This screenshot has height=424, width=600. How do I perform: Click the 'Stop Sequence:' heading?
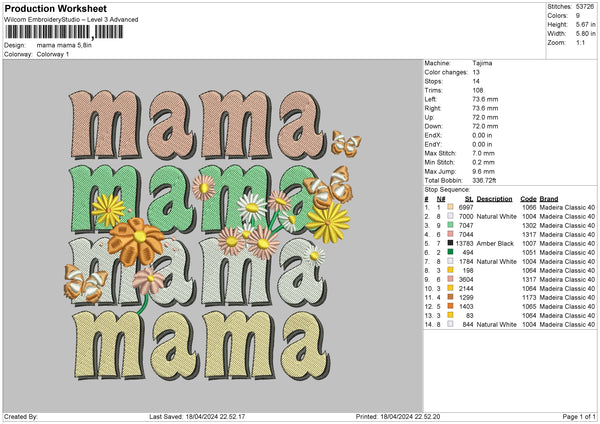click(x=447, y=190)
